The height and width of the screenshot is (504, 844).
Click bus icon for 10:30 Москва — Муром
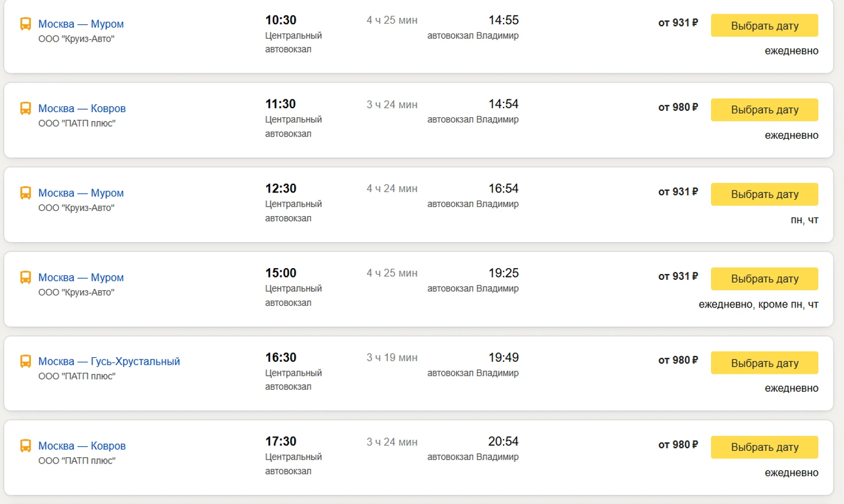[x=25, y=24]
